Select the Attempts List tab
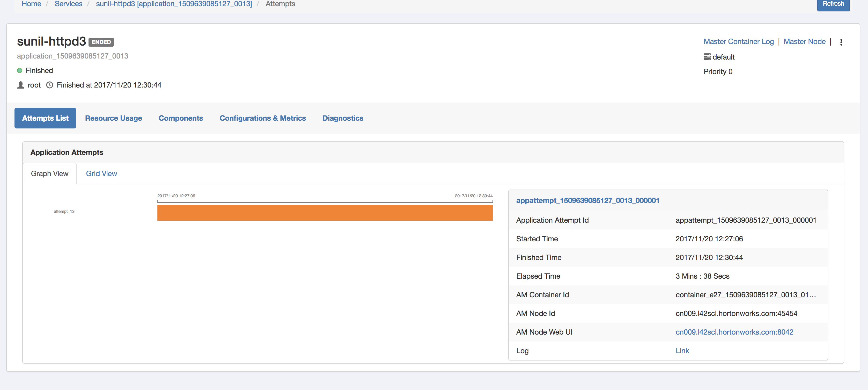Viewport: 868px width, 390px height. (45, 118)
